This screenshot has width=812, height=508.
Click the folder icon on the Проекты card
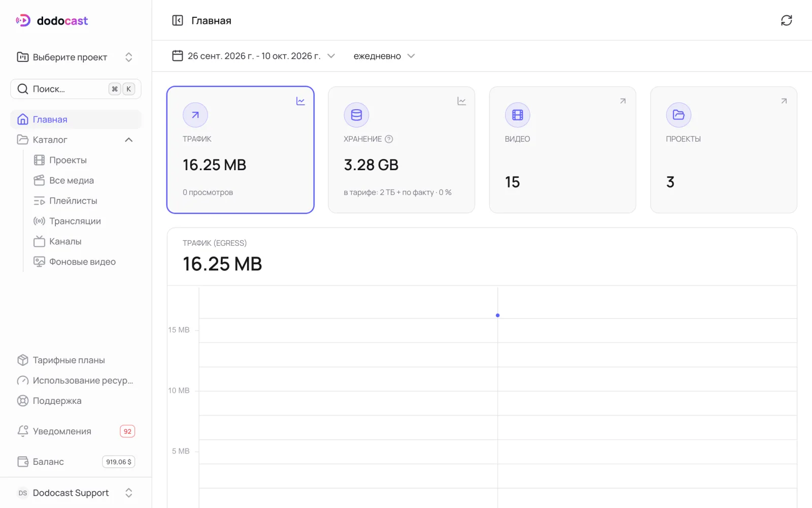[x=679, y=115]
